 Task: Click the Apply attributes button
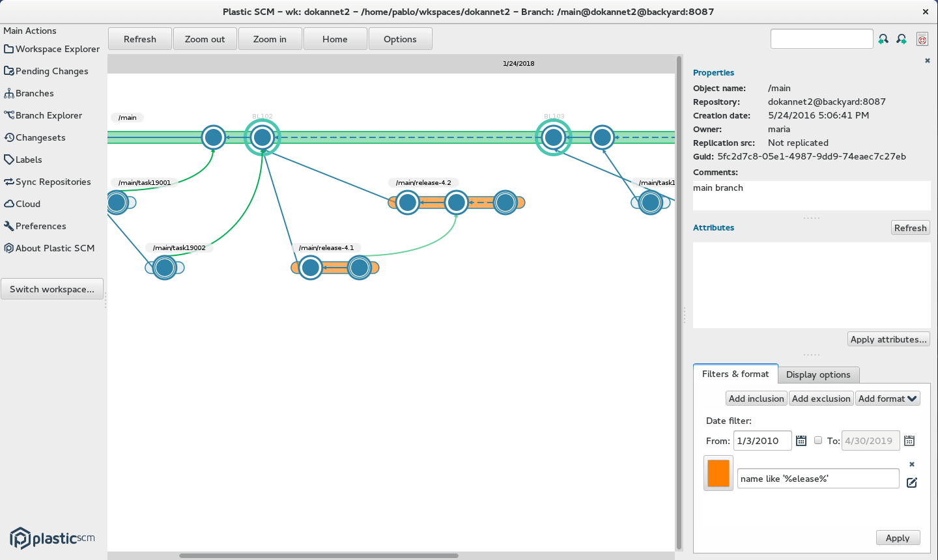(x=888, y=339)
